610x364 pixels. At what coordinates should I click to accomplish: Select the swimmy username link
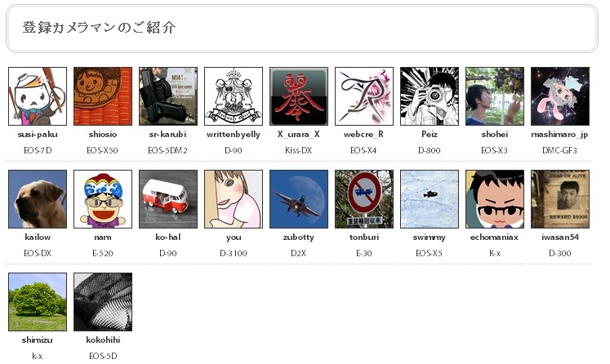(x=429, y=237)
